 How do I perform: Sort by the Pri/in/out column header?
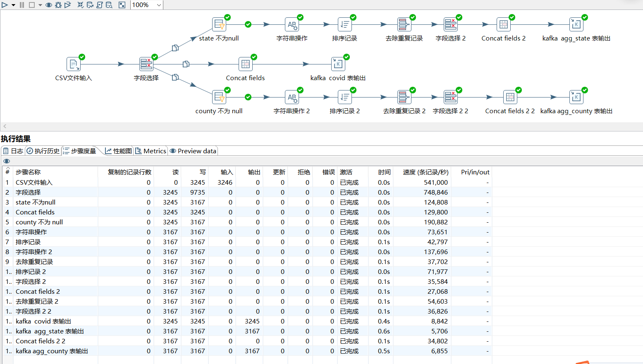tap(471, 172)
